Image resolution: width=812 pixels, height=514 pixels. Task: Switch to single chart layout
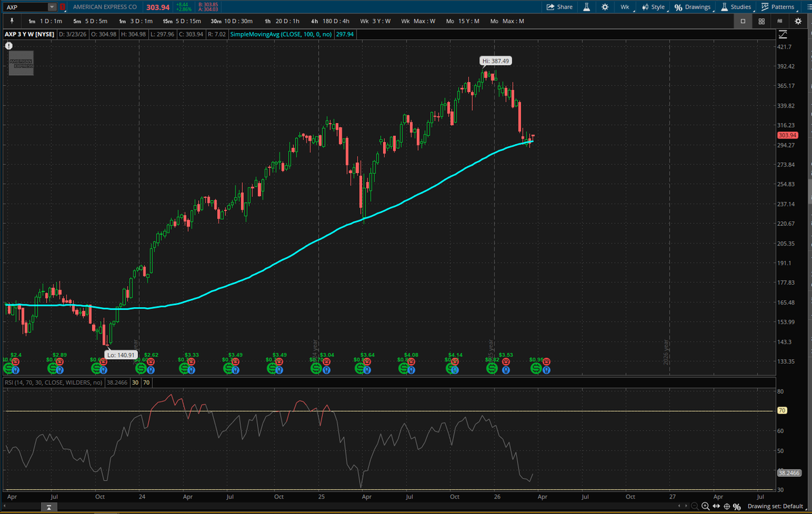(x=743, y=21)
